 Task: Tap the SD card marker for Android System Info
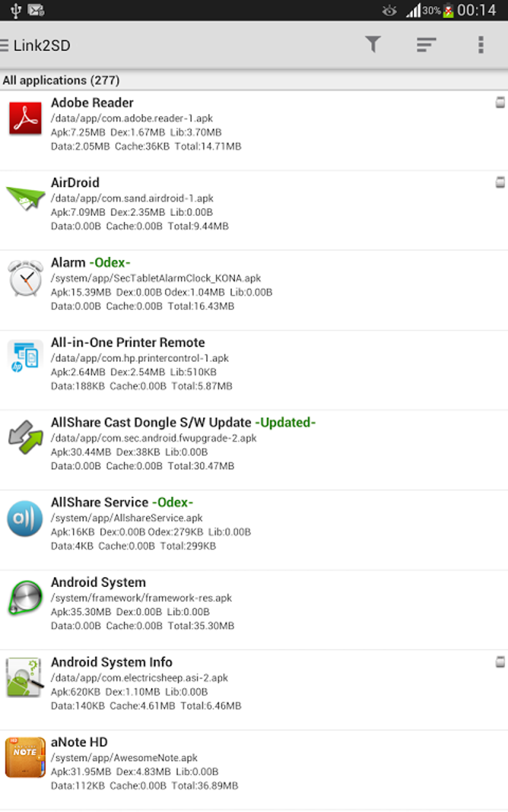click(x=500, y=662)
